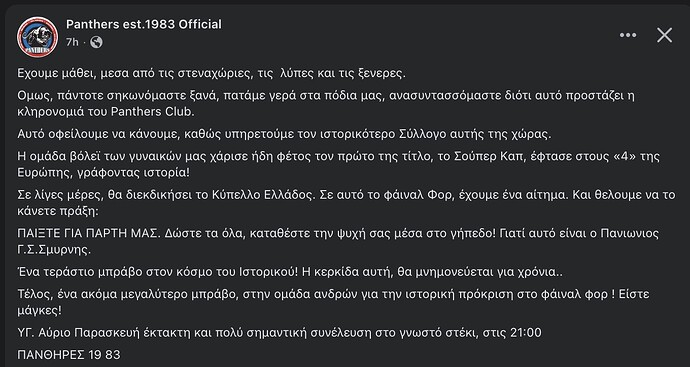Open the three-dot post options menu
Viewport: 690px width, 367px height.
[x=628, y=35]
